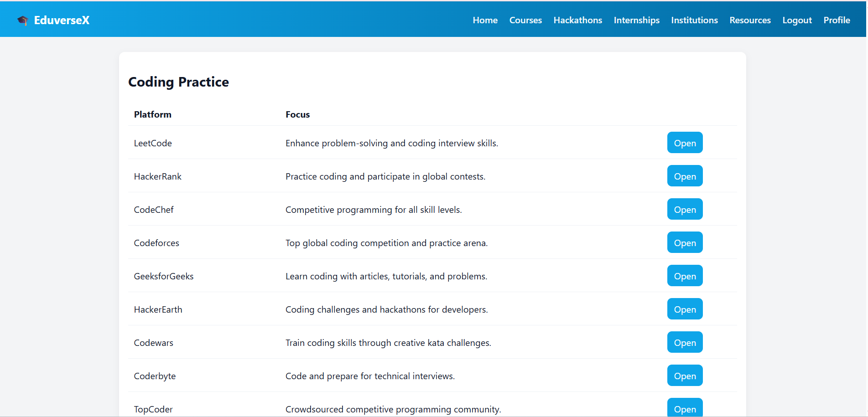Screen dimensions: 868x417
Task: Click 'Enhance problem-solving and coding interview skills.'
Action: 392,143
